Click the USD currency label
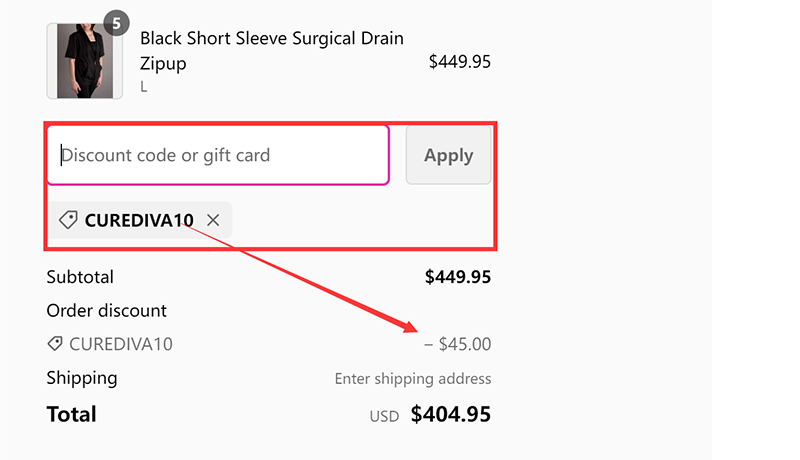800x460 pixels. click(383, 416)
